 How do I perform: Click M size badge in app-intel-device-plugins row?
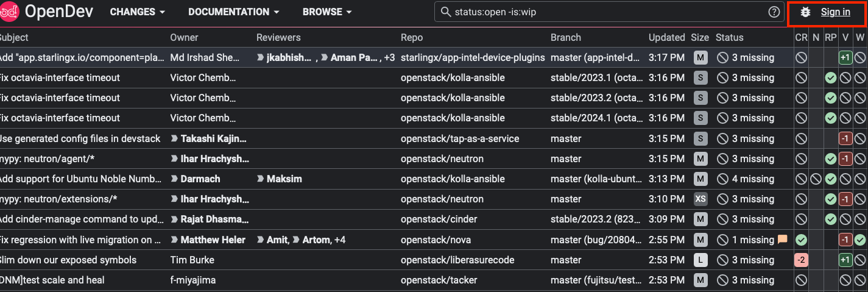700,58
